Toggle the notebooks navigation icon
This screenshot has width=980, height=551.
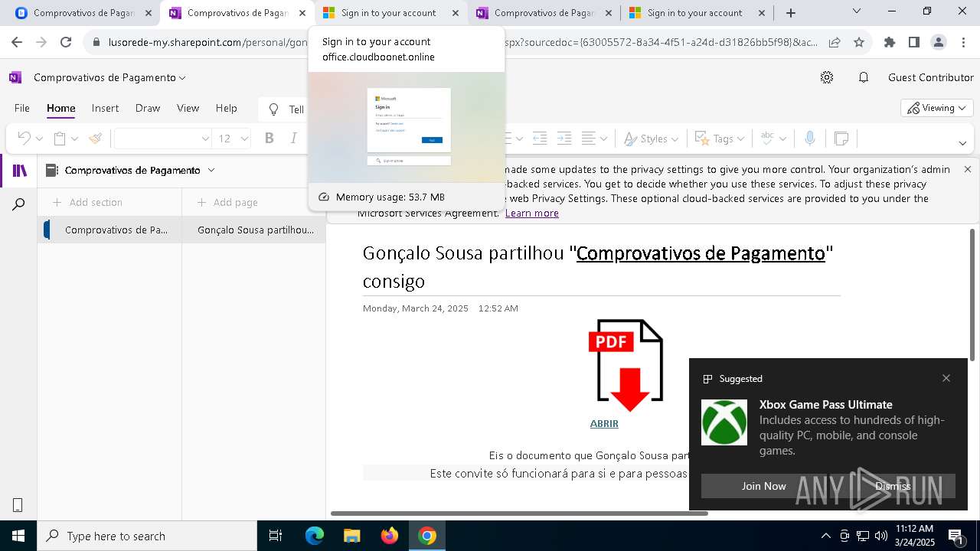(19, 171)
